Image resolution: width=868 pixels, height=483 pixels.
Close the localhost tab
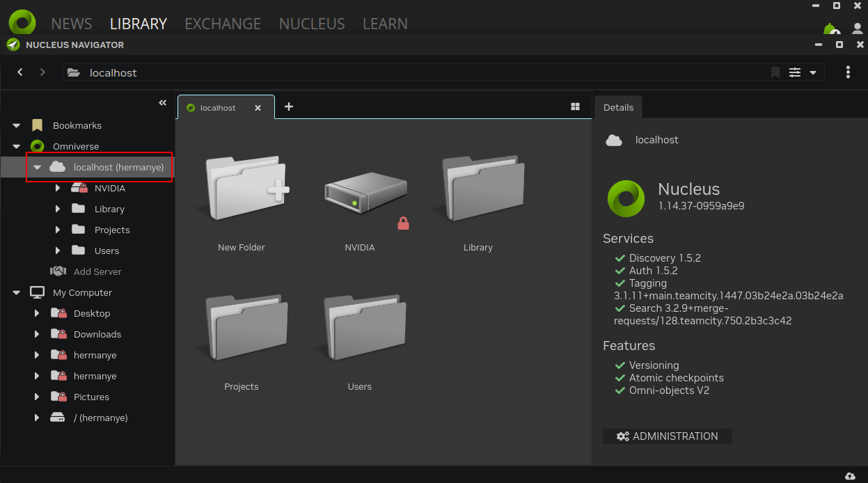click(x=258, y=108)
